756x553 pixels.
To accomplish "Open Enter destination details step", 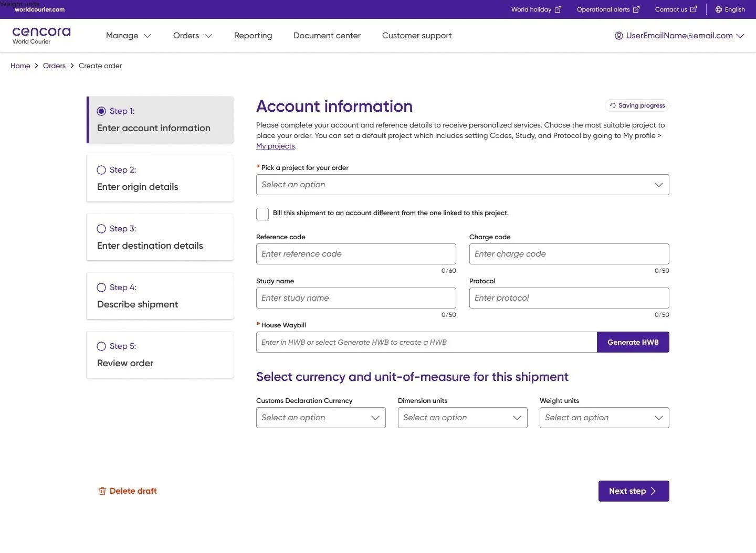I will (x=160, y=237).
